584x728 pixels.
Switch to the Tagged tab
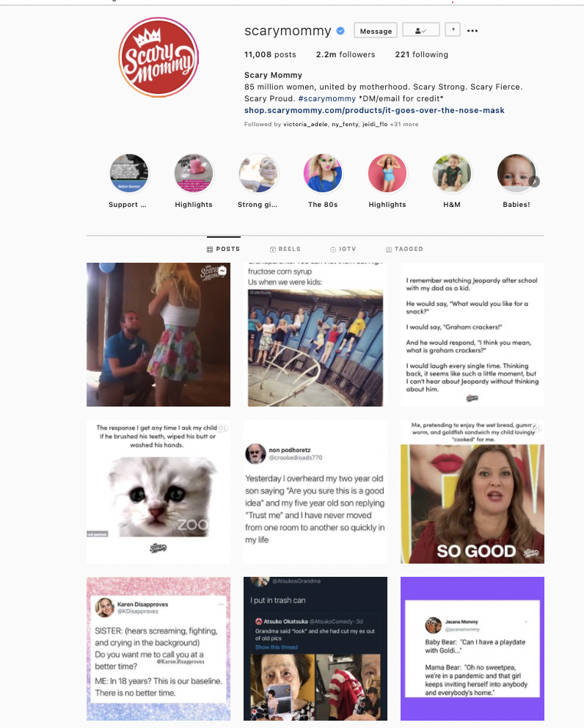coord(404,250)
